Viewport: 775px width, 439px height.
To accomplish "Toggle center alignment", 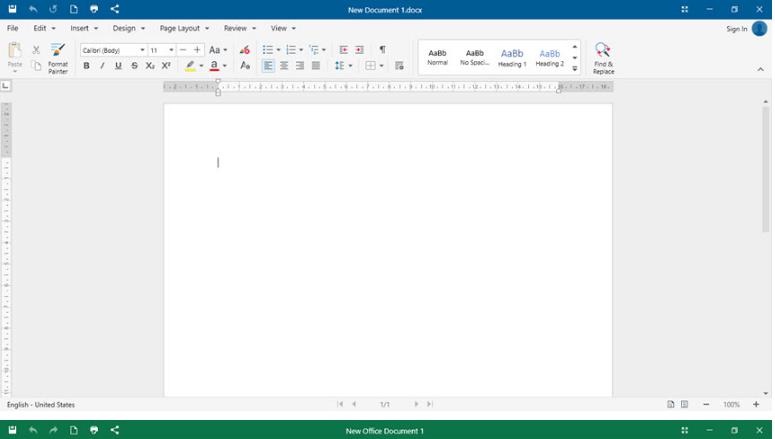I will pyautogui.click(x=284, y=66).
